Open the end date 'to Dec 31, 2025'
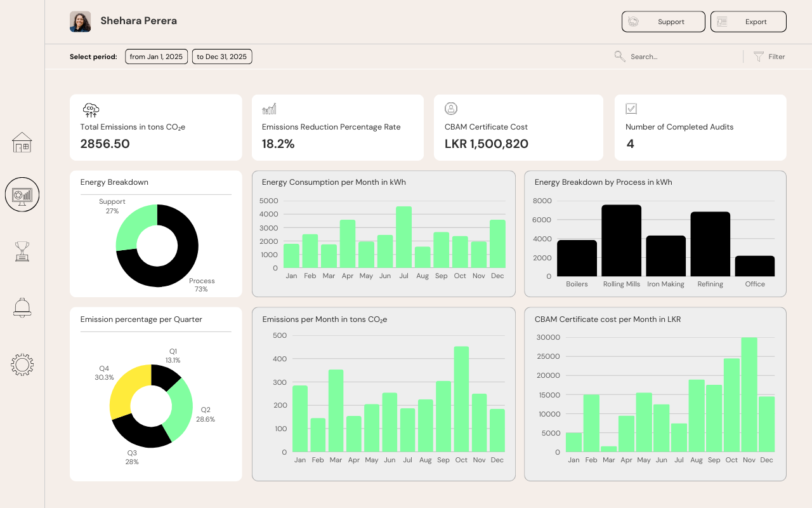 pyautogui.click(x=221, y=57)
